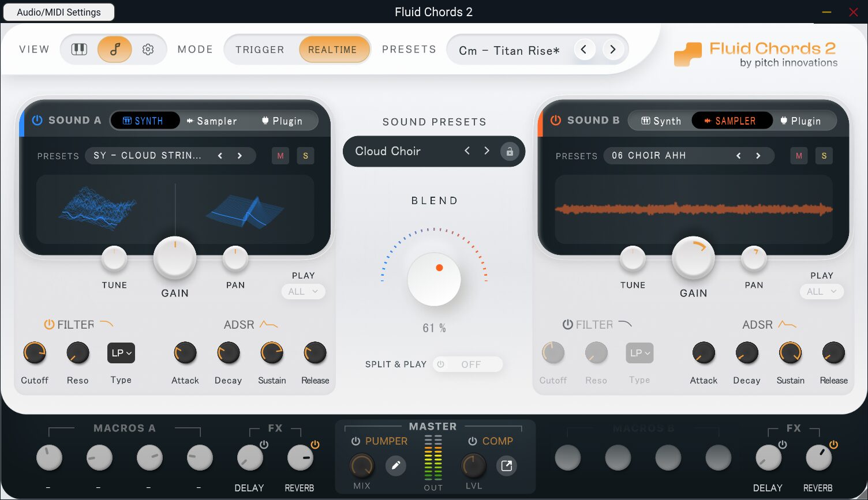
Task: Toggle Sound A reverb FX power
Action: 315,445
